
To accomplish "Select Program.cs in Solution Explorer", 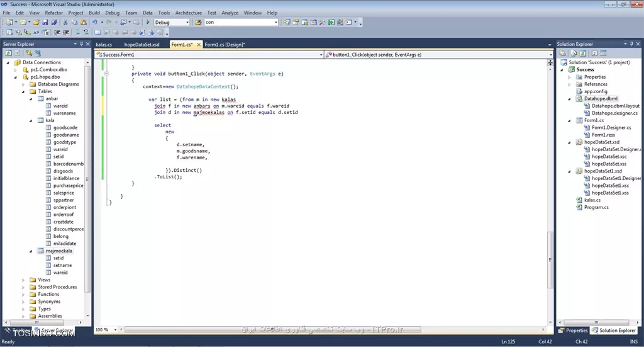I will click(596, 207).
